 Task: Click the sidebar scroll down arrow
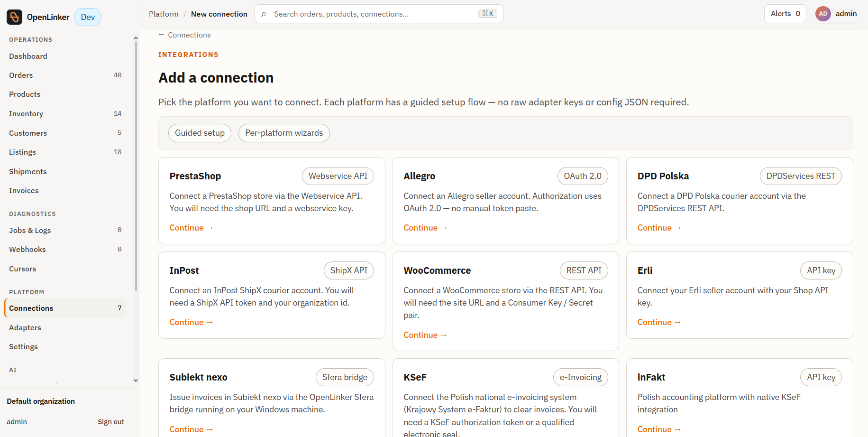136,380
